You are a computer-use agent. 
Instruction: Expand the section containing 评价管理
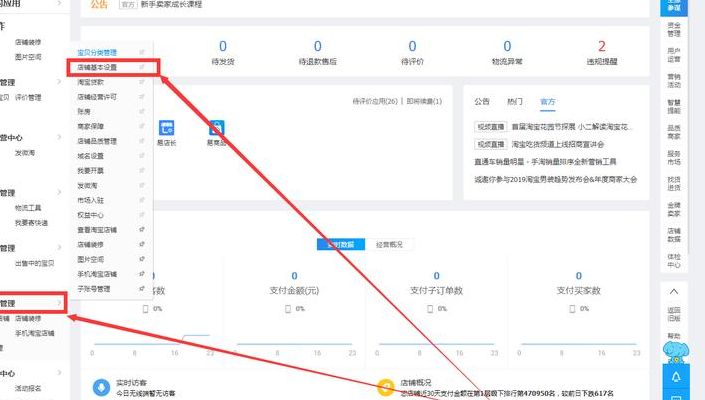59,82
